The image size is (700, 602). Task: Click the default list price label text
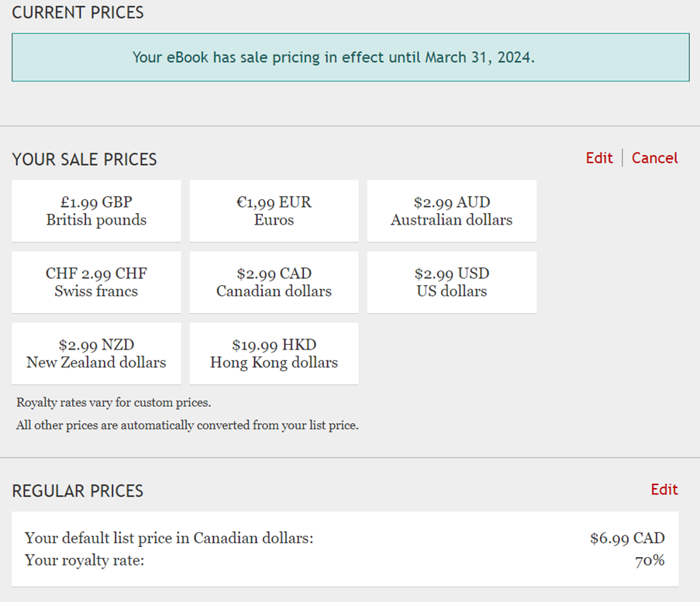click(x=169, y=538)
